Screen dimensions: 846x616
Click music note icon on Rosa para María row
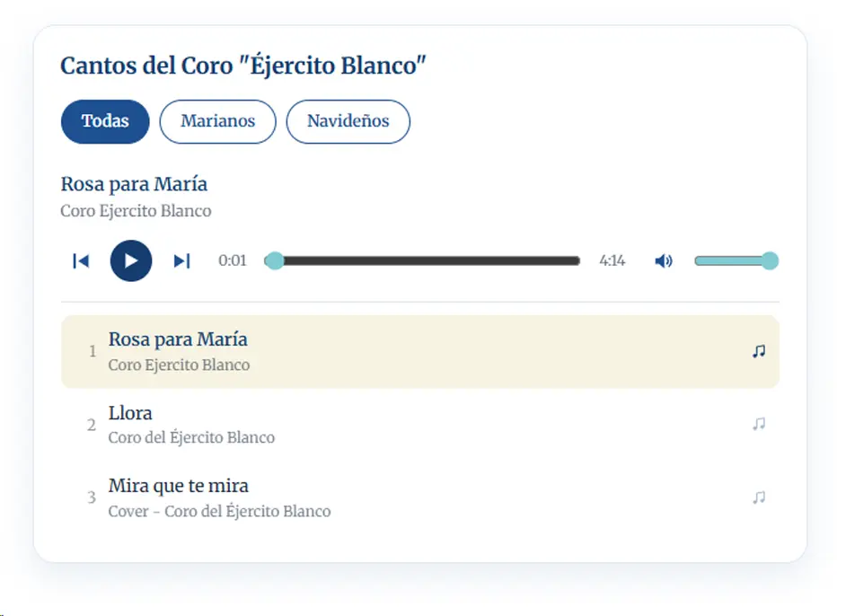point(759,351)
